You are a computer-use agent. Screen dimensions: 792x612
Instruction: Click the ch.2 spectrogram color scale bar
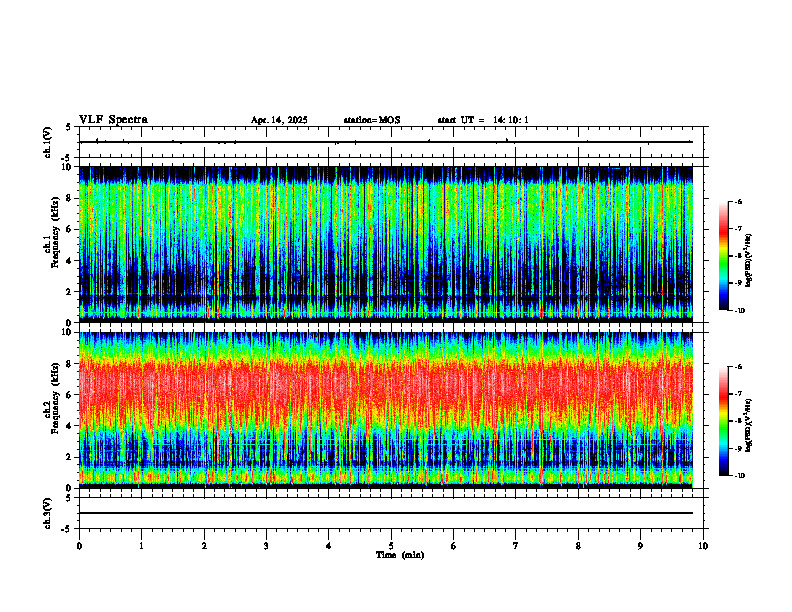click(724, 421)
